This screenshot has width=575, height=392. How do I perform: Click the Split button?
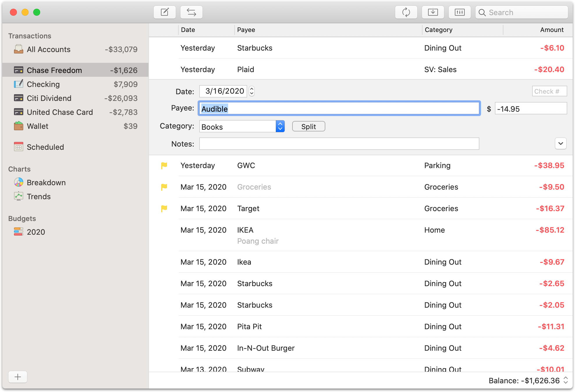tap(308, 126)
